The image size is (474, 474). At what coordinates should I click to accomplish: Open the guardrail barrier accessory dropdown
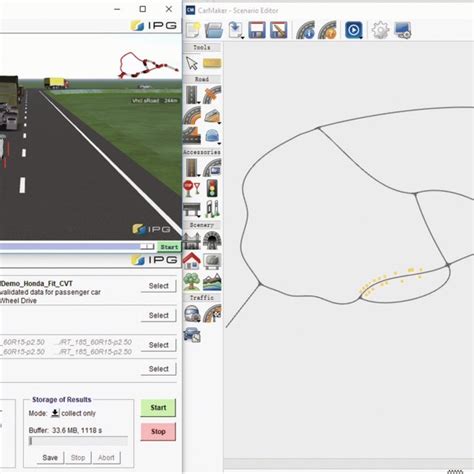(x=192, y=209)
